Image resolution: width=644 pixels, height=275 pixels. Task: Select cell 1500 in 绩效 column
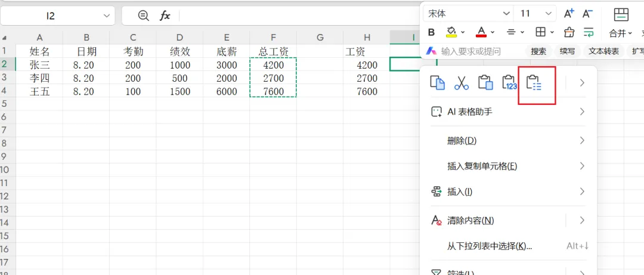coord(179,91)
